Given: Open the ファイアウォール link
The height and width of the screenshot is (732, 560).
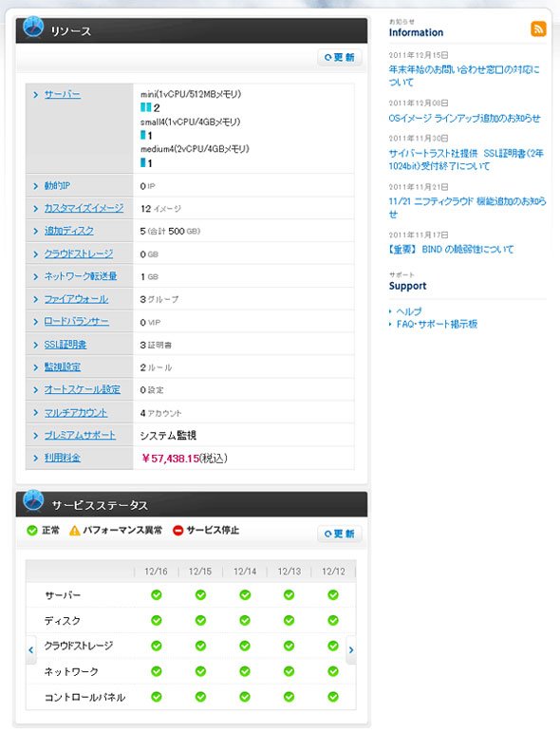Looking at the screenshot, I should 76,299.
